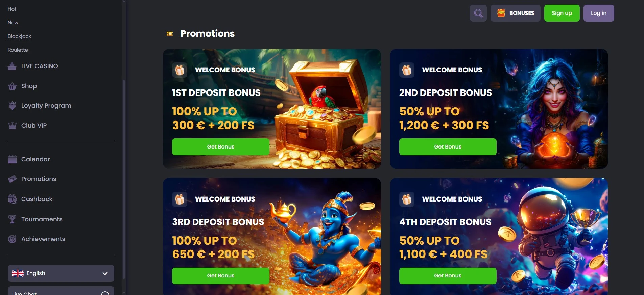This screenshot has width=644, height=295.
Task: Click the Log in button
Action: click(x=599, y=13)
